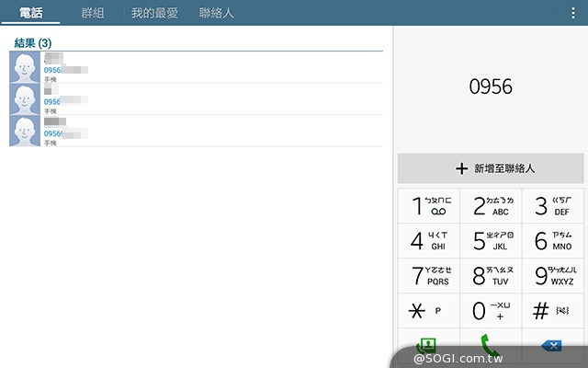Tap the first contact's avatar
588x368 pixels.
(x=26, y=68)
